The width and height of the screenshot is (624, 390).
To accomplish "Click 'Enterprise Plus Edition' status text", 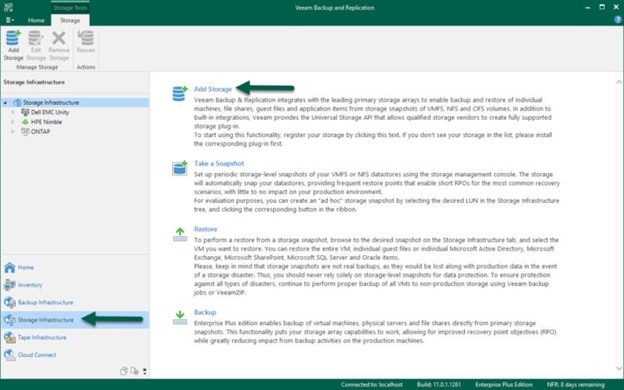I will pyautogui.click(x=504, y=385).
